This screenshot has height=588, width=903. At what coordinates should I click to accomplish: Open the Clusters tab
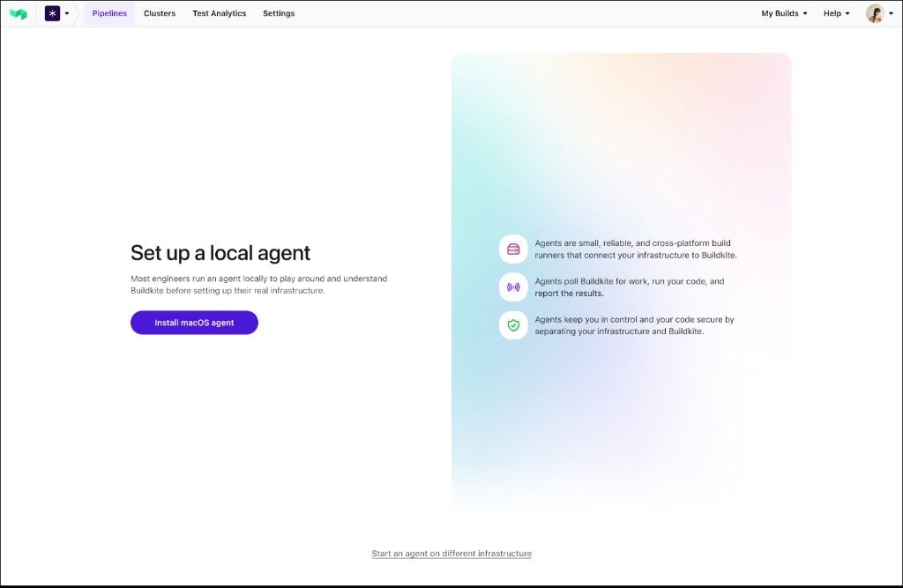[160, 13]
